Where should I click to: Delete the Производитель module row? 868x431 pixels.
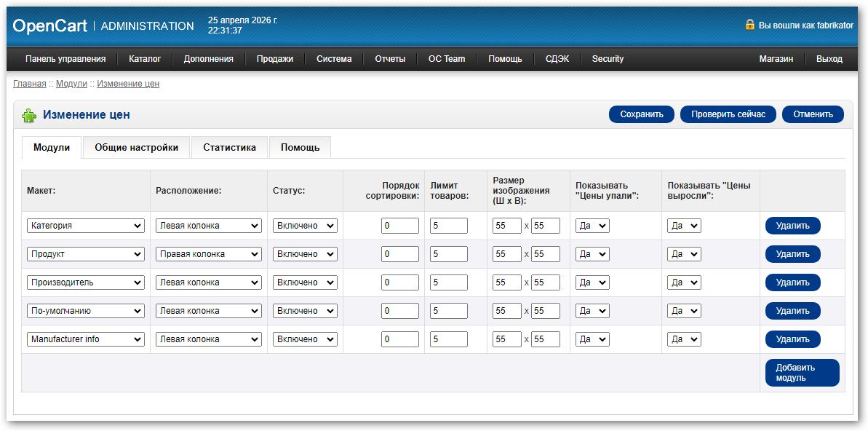click(x=793, y=282)
